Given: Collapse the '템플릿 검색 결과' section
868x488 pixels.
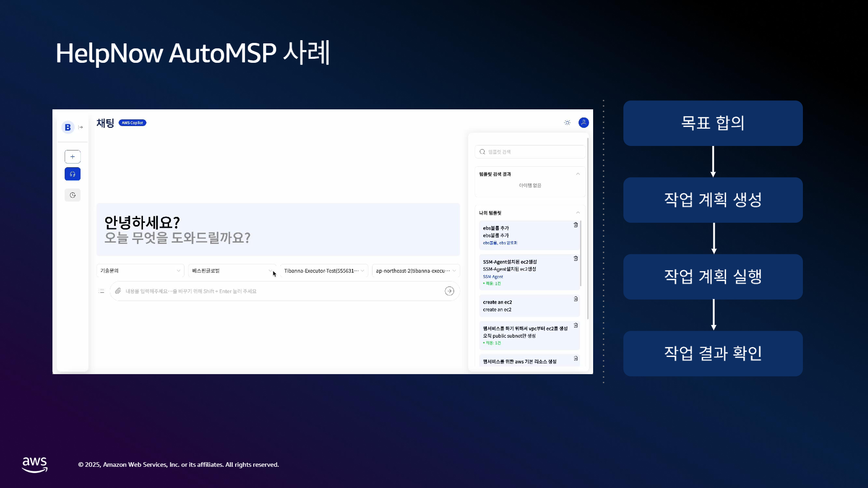Looking at the screenshot, I should 578,174.
